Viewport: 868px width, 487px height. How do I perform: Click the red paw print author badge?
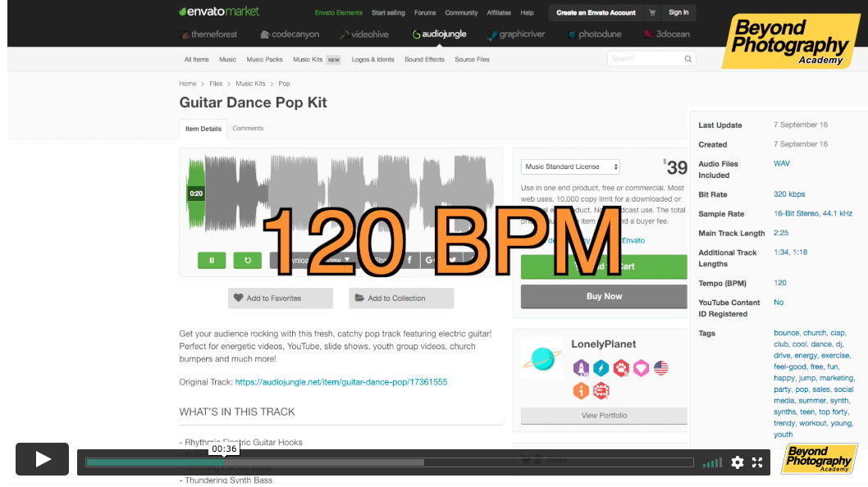point(620,368)
